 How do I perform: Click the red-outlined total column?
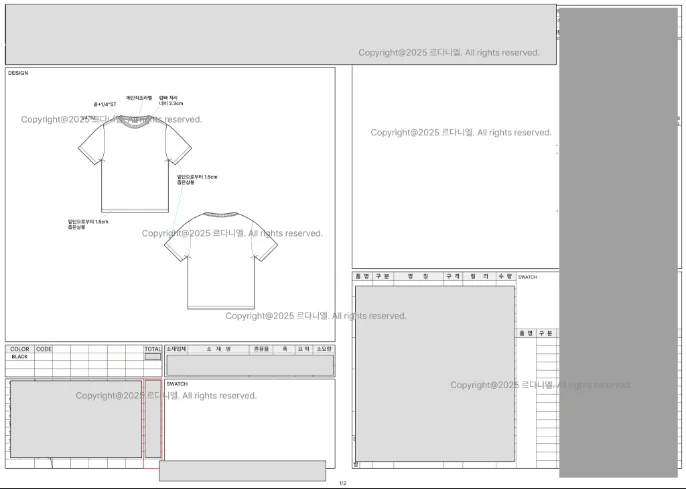tap(153, 420)
